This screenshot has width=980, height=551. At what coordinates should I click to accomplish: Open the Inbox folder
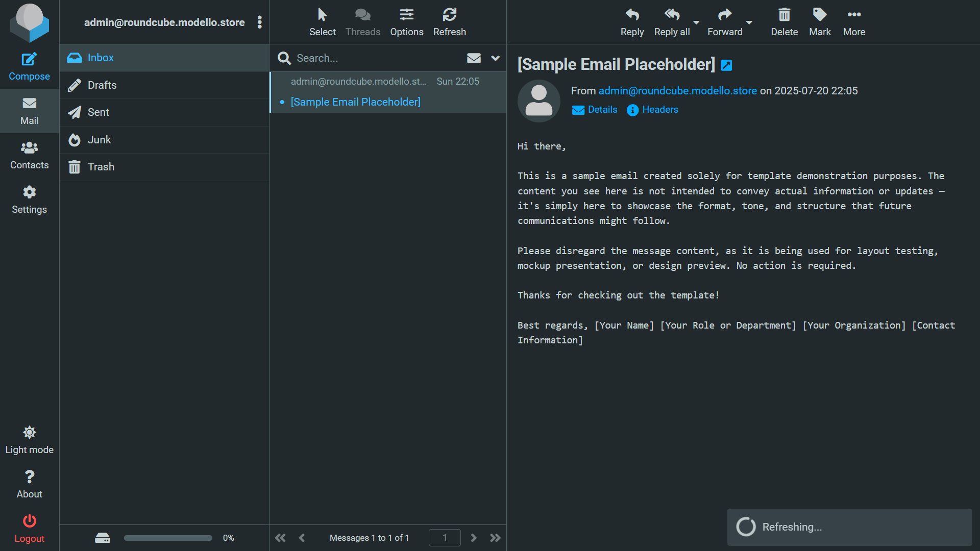(164, 58)
